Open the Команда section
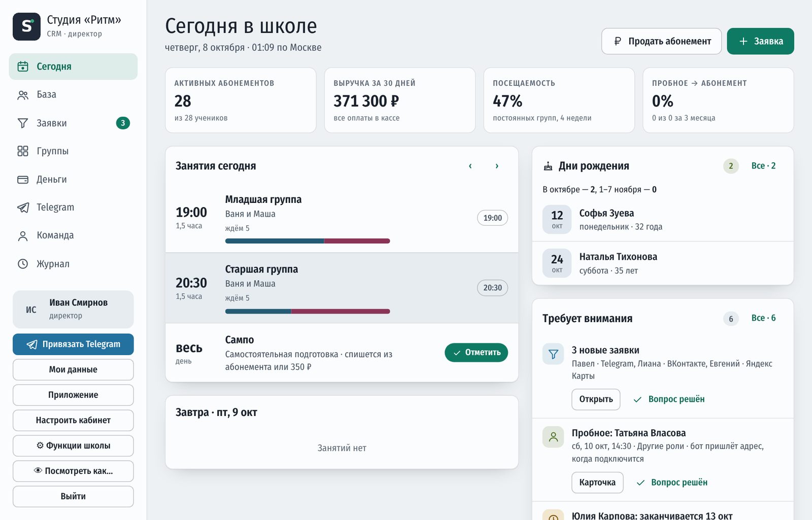Viewport: 812px width, 520px height. pos(73,236)
